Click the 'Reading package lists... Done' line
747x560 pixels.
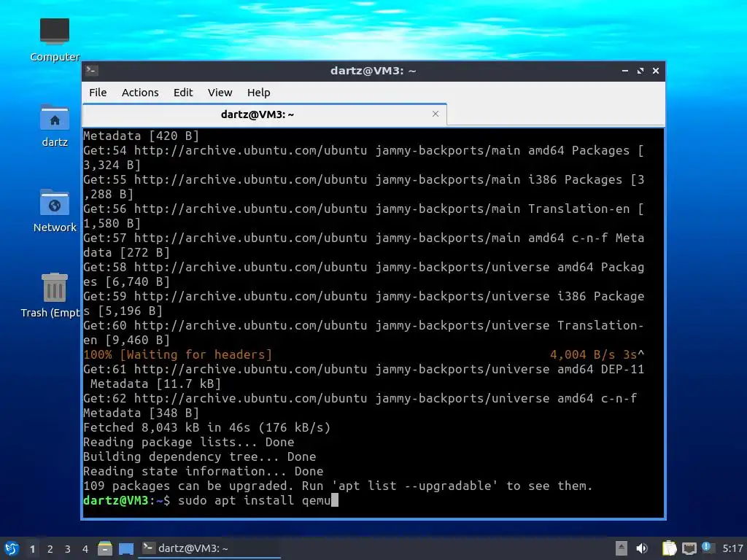(x=189, y=442)
